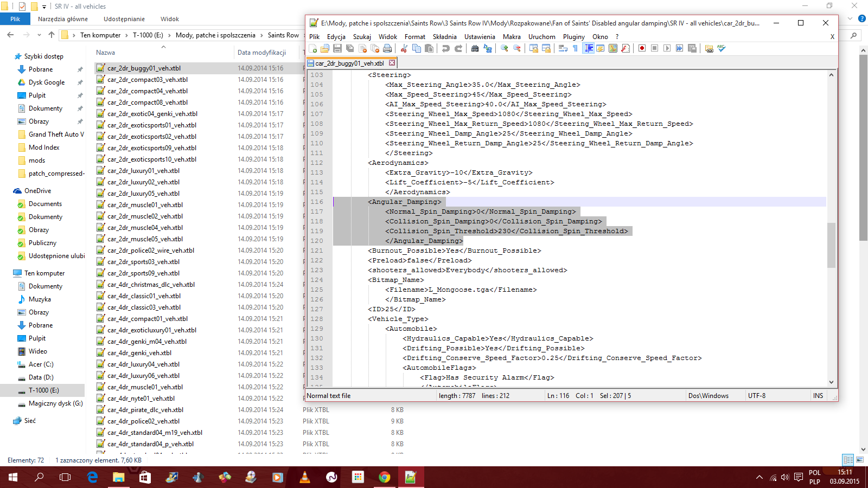Sort by Data modyfikacji column

click(261, 53)
